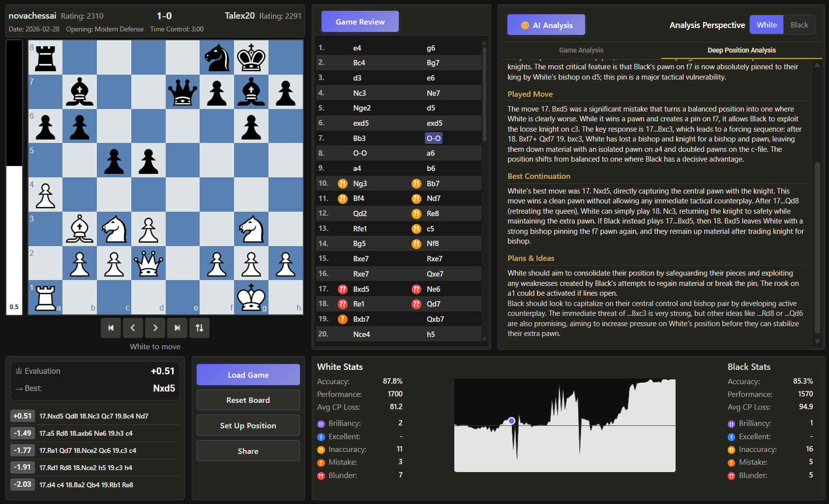829x504 pixels.
Task: Skip to the last move
Action: (178, 328)
